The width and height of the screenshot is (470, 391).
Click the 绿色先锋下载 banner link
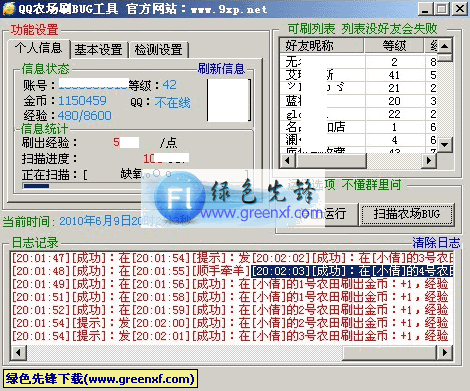point(100,379)
